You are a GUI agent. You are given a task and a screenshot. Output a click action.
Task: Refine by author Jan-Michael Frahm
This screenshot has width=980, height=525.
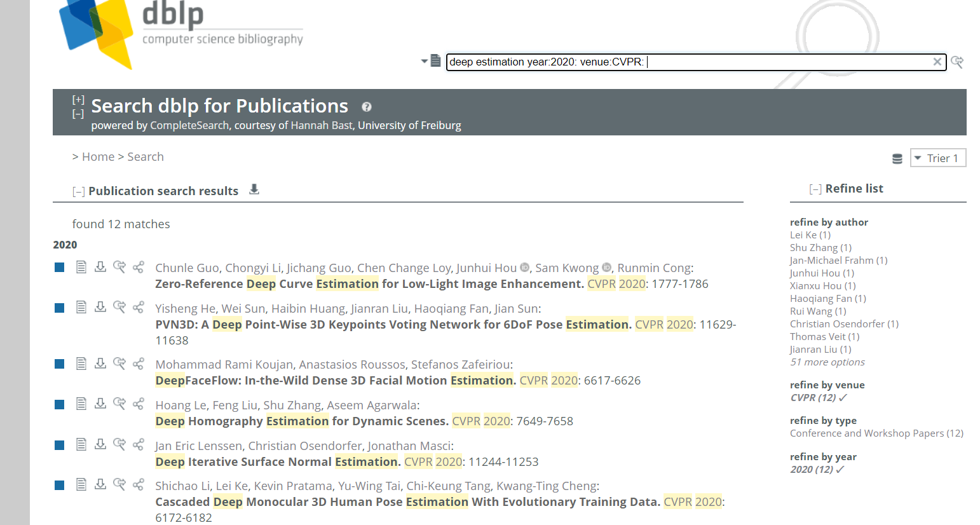838,261
